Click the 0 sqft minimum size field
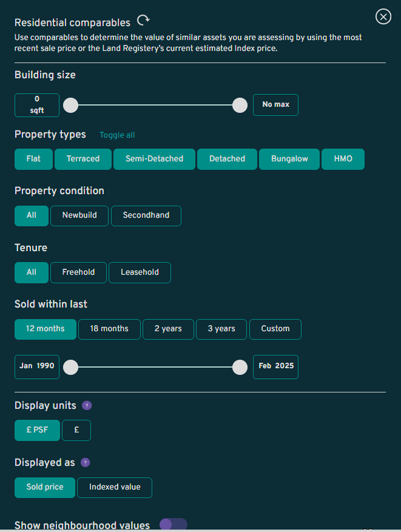The width and height of the screenshot is (401, 532). 37,105
